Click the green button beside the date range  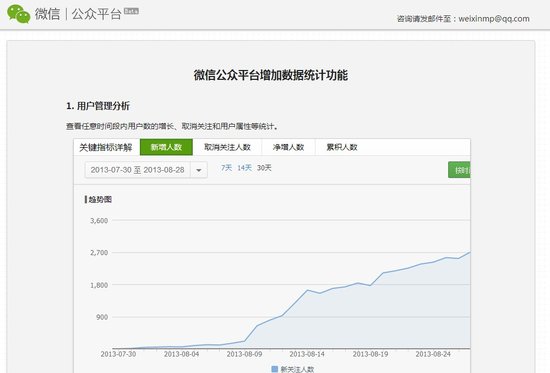click(459, 170)
